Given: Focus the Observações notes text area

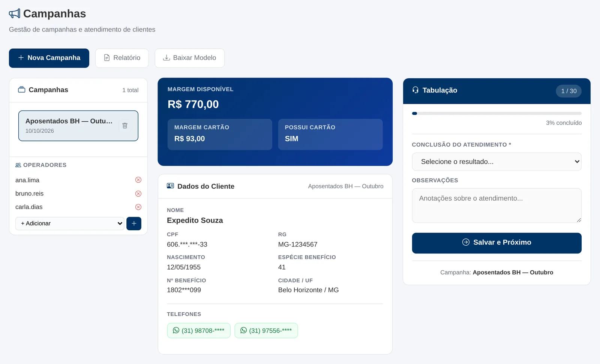Looking at the screenshot, I should [x=496, y=206].
